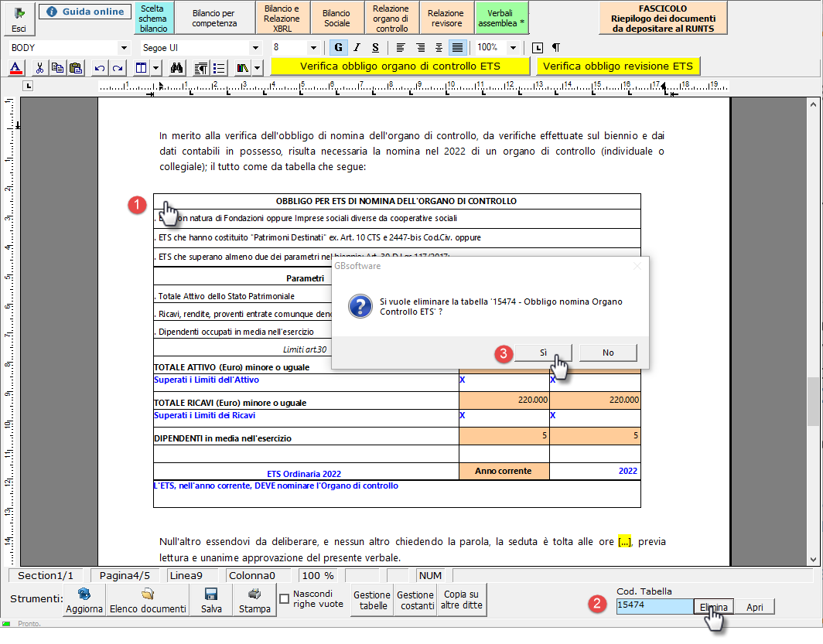823x644 pixels.
Task: Open Elenco documenti folder tool
Action: click(148, 601)
